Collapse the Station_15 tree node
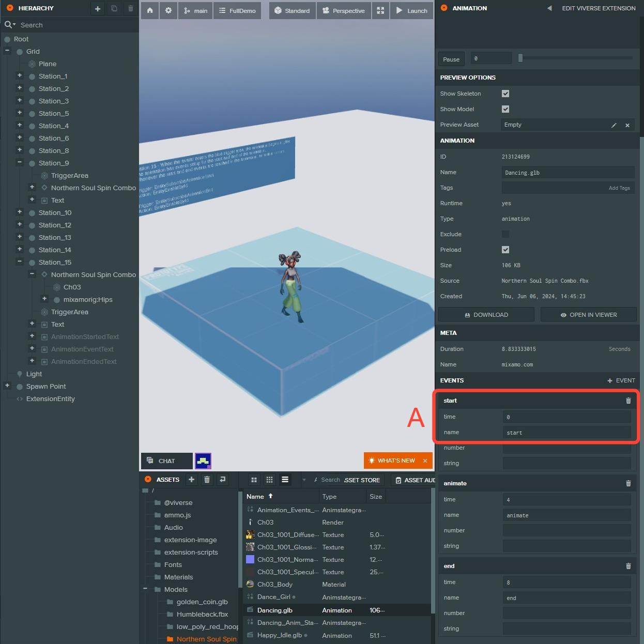This screenshot has height=644, width=644. pyautogui.click(x=20, y=262)
